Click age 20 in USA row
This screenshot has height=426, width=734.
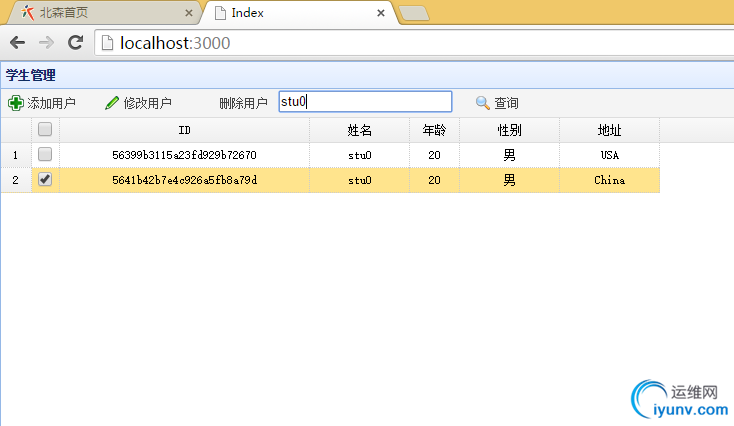pyautogui.click(x=434, y=155)
